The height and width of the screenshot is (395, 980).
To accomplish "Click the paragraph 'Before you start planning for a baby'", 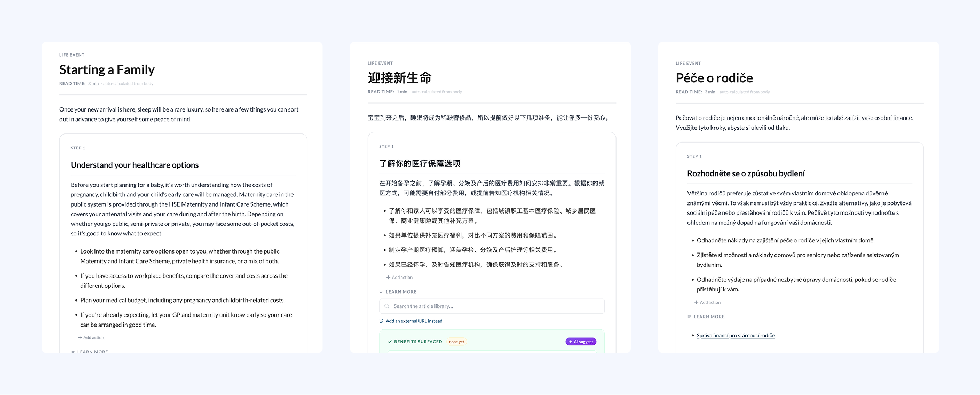I will (183, 209).
